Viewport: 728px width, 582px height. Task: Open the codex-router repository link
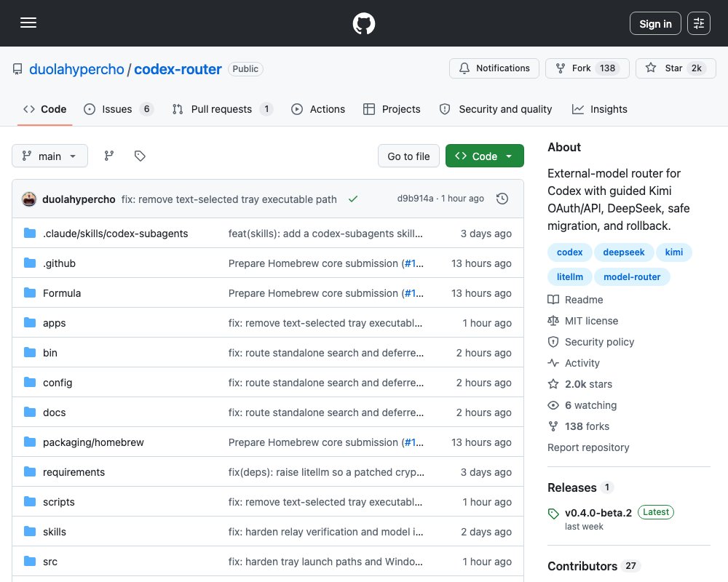[x=178, y=69]
